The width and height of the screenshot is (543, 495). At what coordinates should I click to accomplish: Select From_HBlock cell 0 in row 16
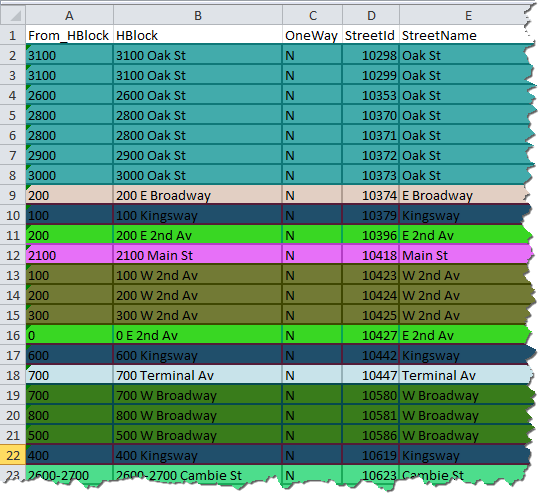tap(69, 335)
